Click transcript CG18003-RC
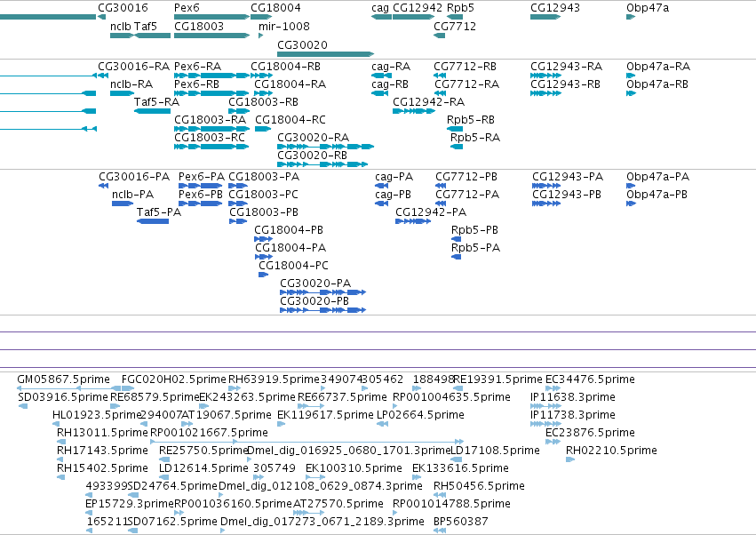 211,147
